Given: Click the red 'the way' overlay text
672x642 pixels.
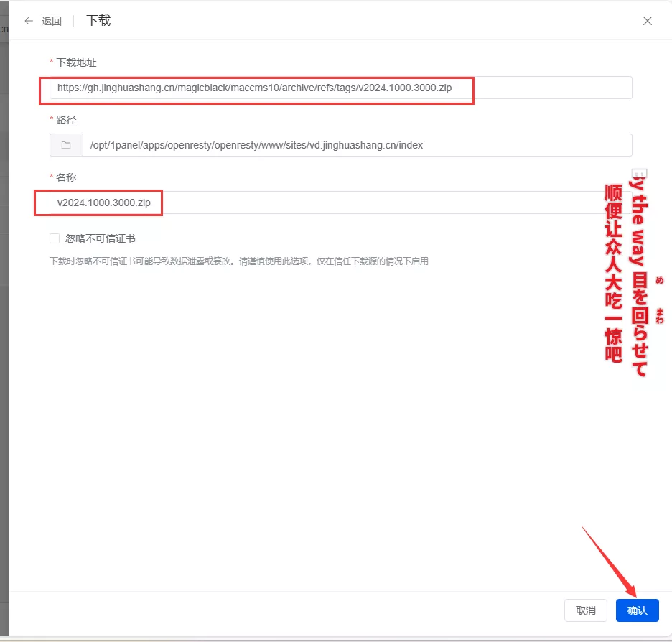Looking at the screenshot, I should [638, 223].
